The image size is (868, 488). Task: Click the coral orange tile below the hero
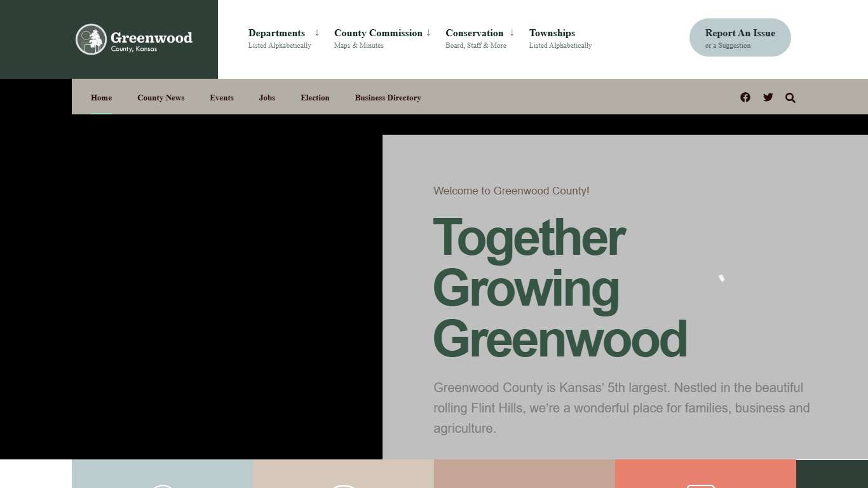point(705,474)
